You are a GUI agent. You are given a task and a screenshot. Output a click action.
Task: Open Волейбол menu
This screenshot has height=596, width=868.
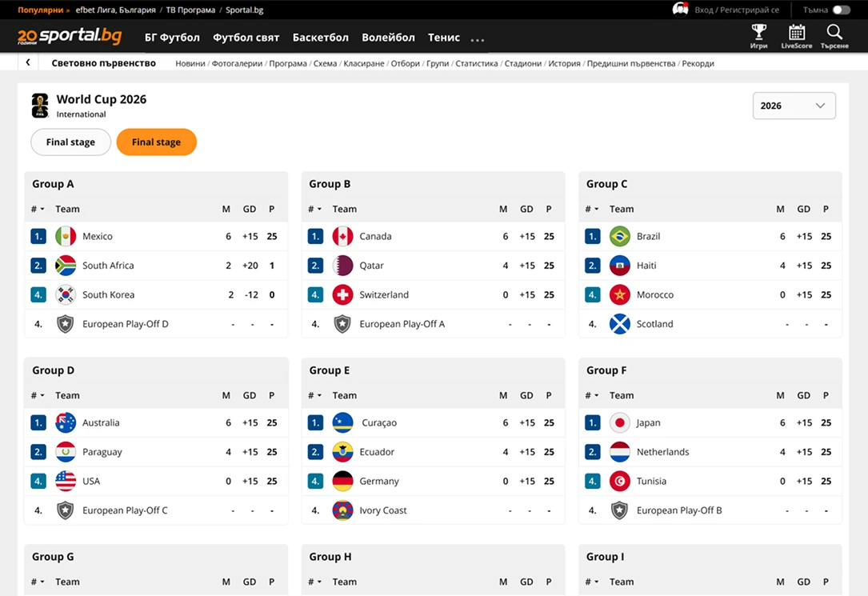[388, 38]
